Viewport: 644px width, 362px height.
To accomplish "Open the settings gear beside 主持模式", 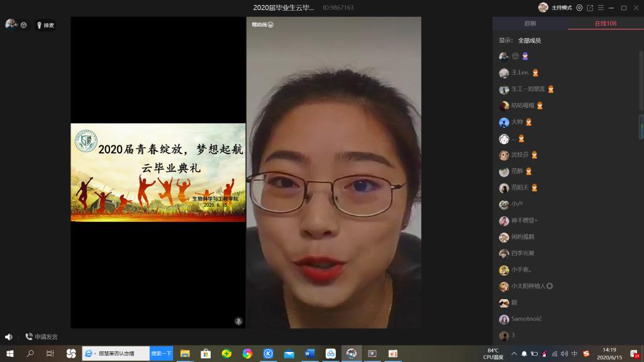I will point(579,8).
